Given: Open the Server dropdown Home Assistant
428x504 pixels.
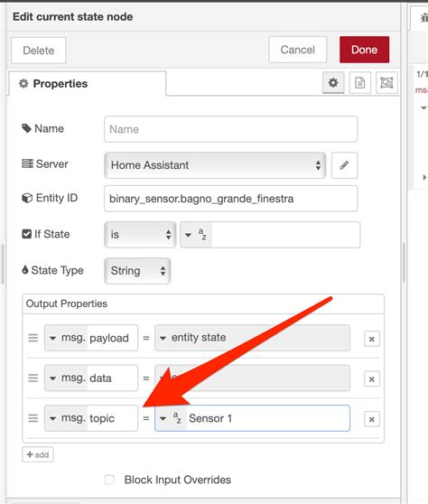Looking at the screenshot, I should pos(215,165).
